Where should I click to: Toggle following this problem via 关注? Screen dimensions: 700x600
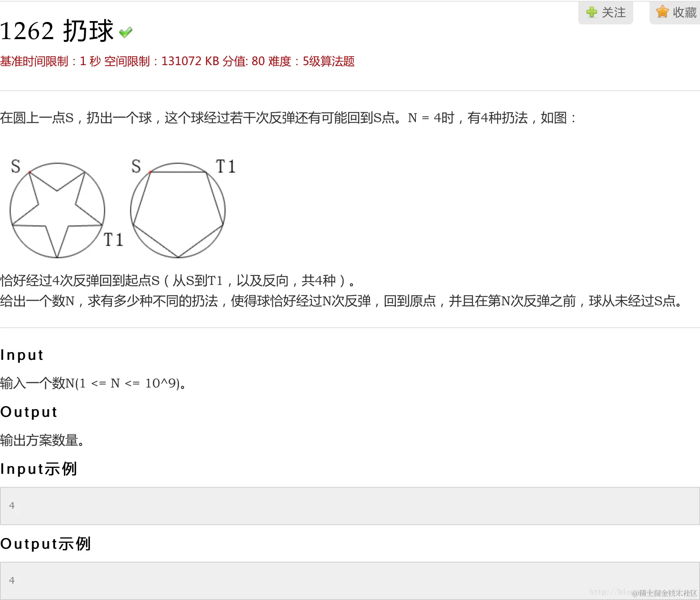(x=605, y=12)
